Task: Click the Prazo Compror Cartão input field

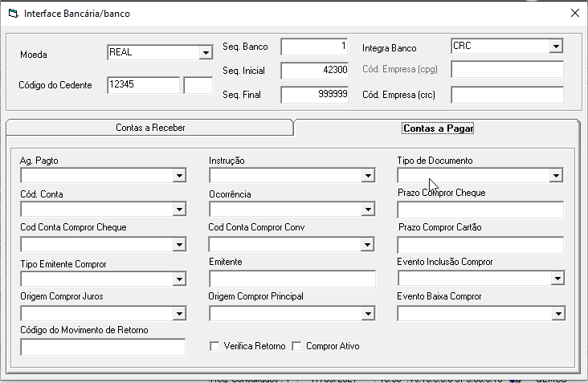Action: coord(480,245)
